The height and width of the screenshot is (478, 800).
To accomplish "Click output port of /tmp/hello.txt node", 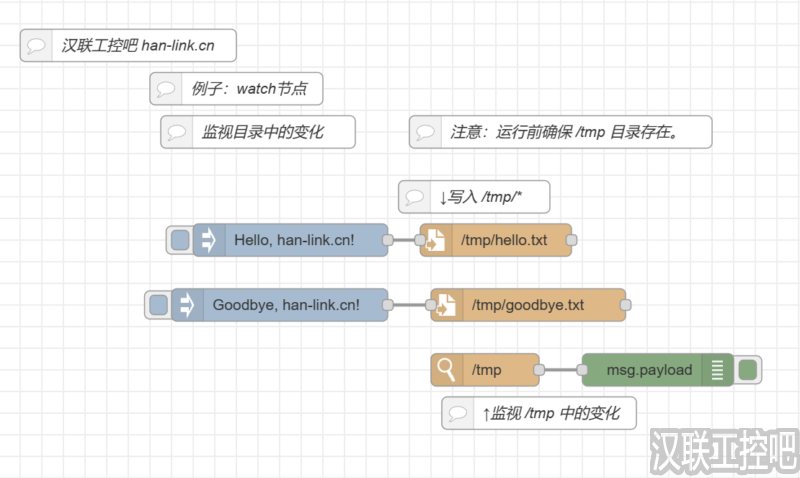I will (x=572, y=240).
